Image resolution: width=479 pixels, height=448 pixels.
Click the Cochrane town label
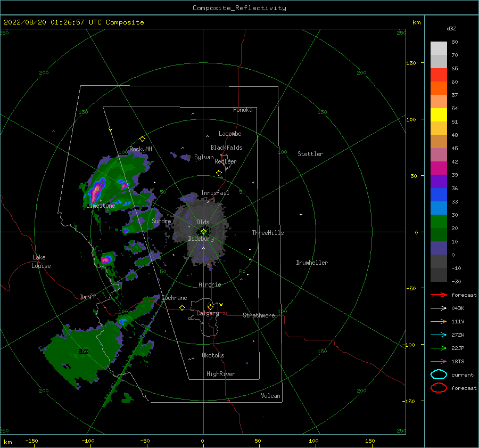(x=174, y=298)
